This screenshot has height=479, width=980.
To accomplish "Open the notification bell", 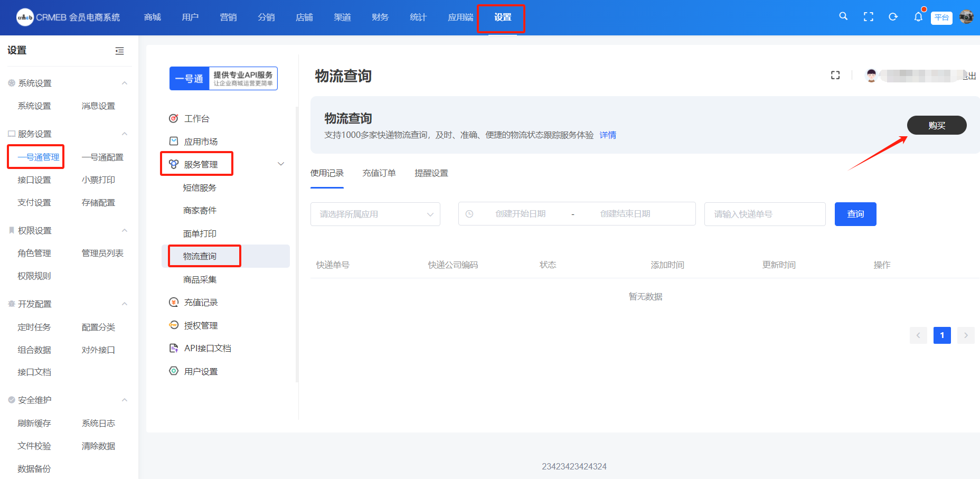I will (918, 17).
